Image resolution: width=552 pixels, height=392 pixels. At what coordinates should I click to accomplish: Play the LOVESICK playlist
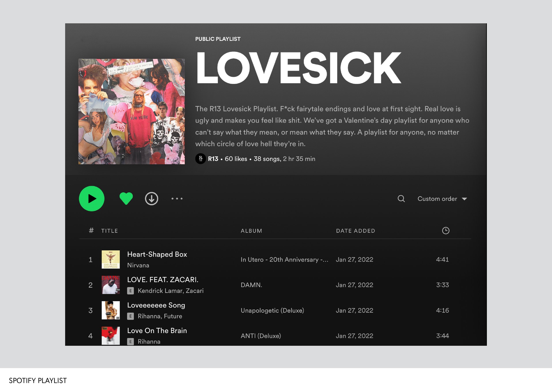92,199
